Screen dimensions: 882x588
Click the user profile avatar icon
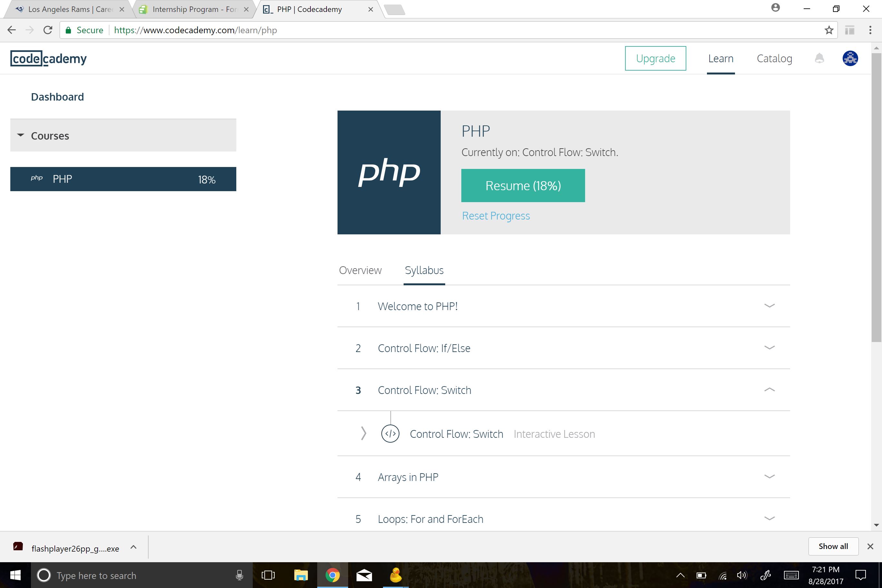tap(849, 58)
